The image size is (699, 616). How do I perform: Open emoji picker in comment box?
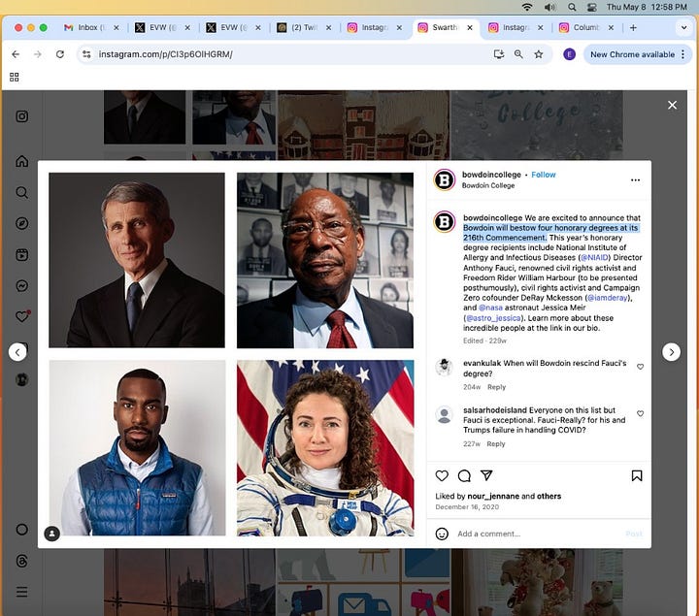[442, 534]
